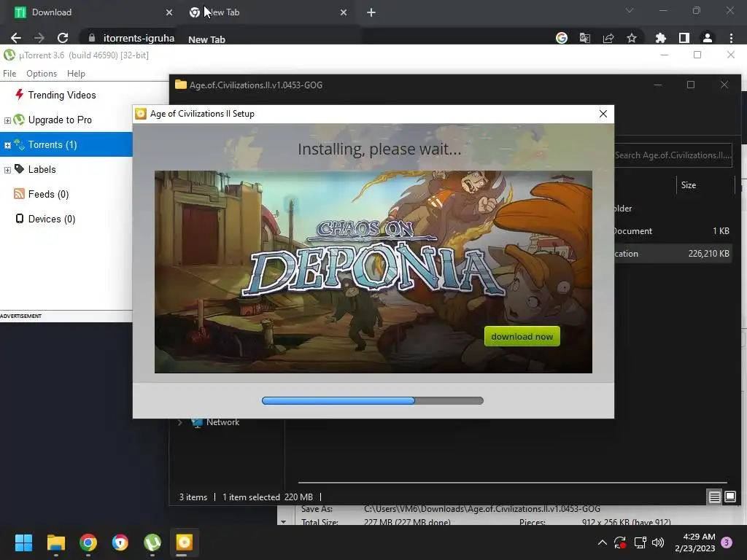Open the notification badge showing 3

[727, 542]
